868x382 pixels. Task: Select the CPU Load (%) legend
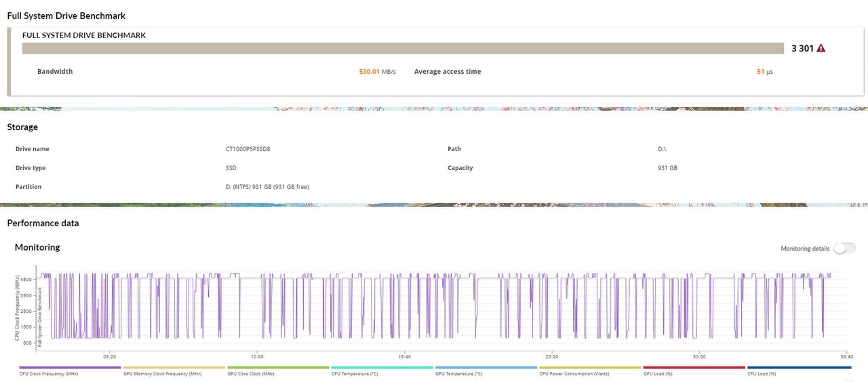pos(799,370)
